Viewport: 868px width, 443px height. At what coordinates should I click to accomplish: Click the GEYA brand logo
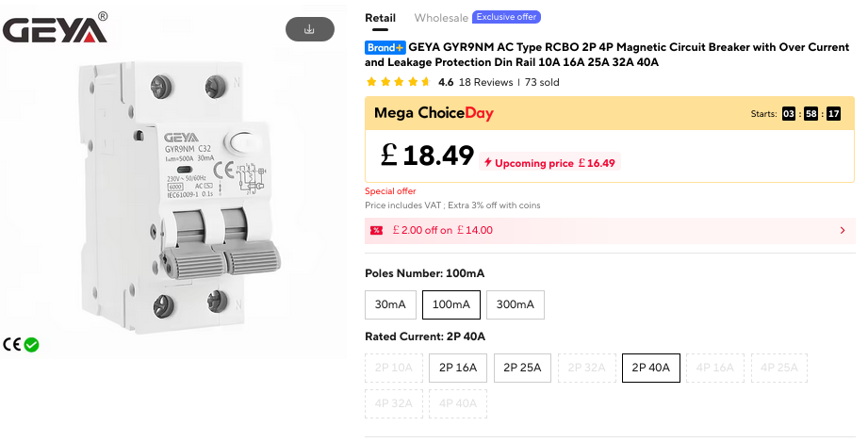tap(56, 29)
